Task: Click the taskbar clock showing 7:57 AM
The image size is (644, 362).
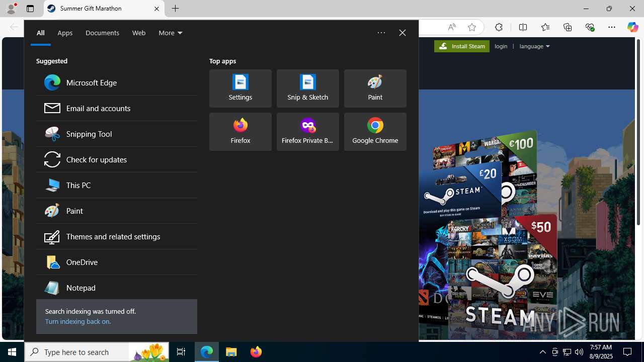Action: [600, 352]
